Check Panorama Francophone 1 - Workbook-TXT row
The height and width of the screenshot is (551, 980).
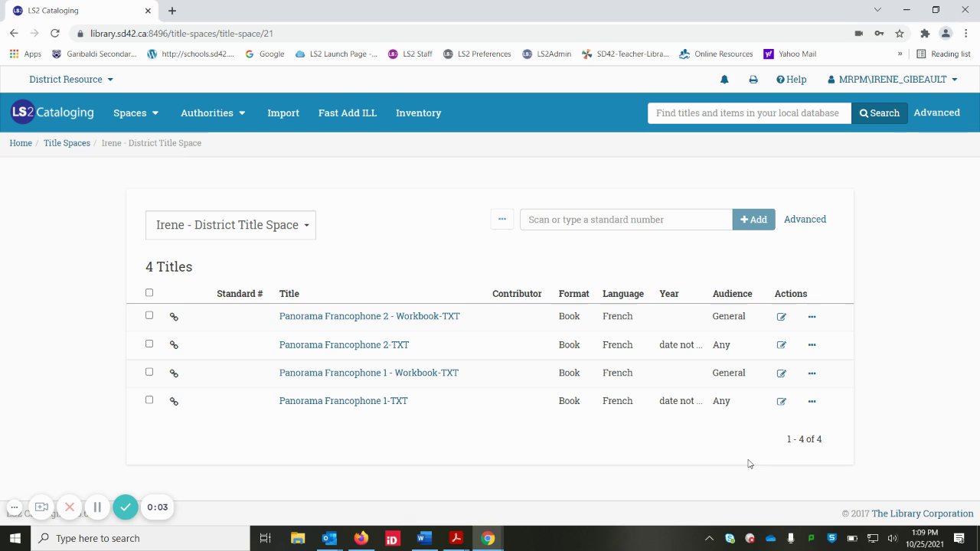149,372
